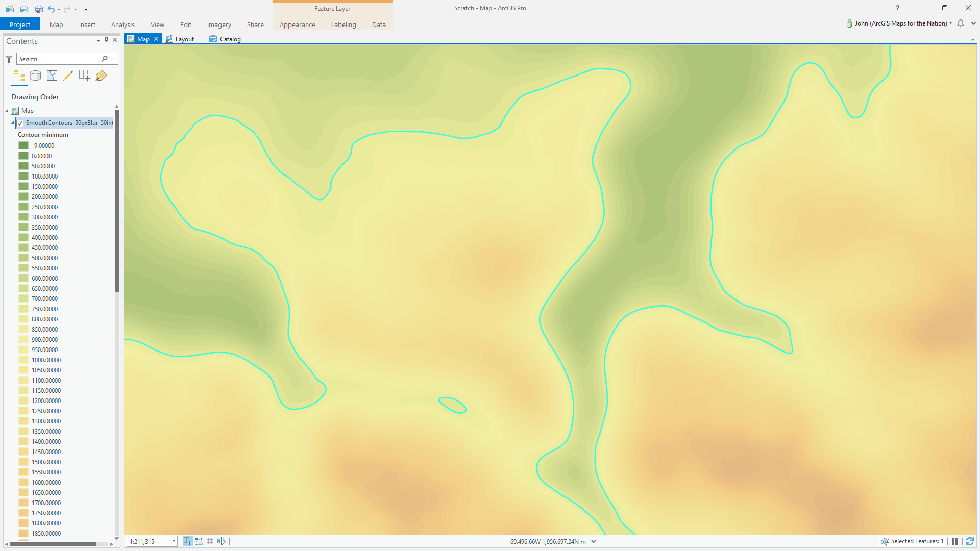Toggle snapping in the map status bar
Screen dimensions: 980x551
[188, 541]
